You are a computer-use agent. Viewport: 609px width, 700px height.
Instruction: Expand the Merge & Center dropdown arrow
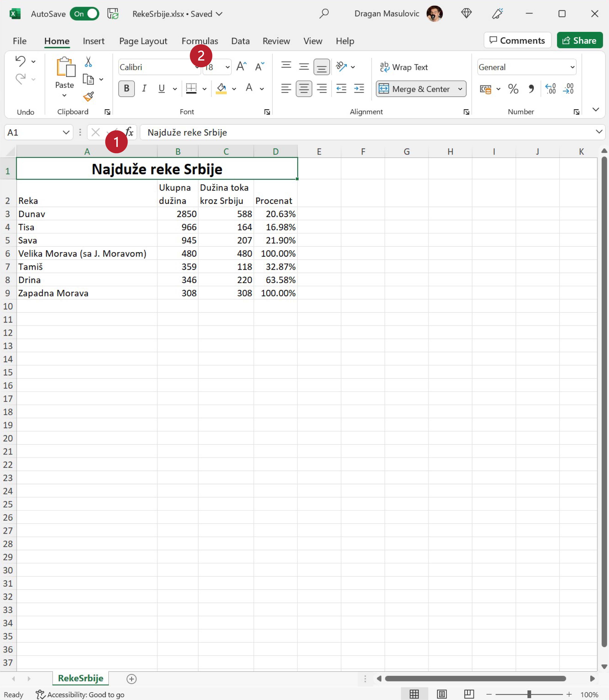(460, 89)
